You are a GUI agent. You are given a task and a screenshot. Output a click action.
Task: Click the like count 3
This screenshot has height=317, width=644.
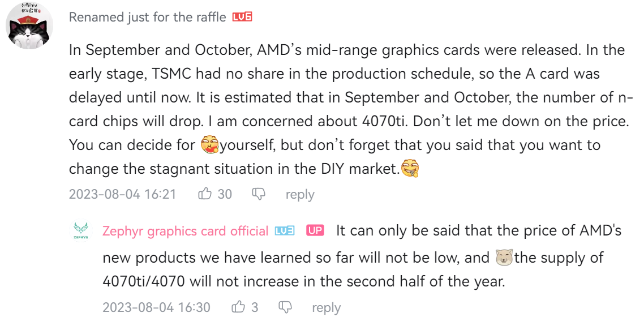pos(255,307)
